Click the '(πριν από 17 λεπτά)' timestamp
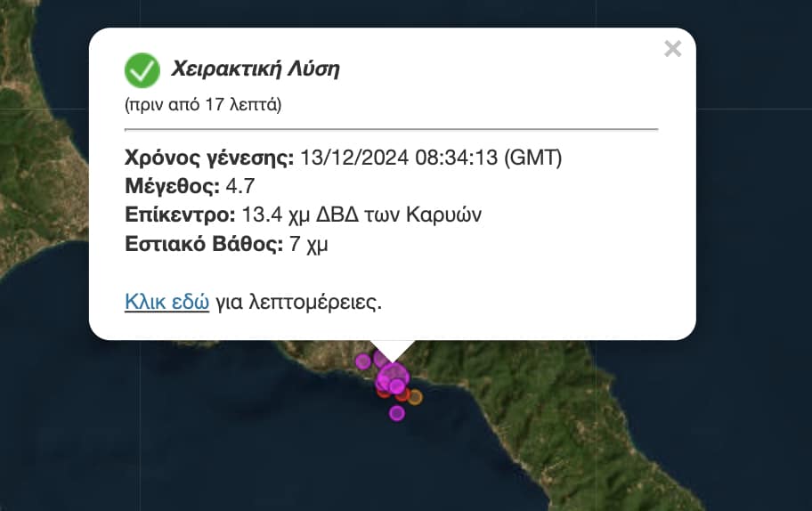Viewport: 812px width, 511px height. click(203, 105)
